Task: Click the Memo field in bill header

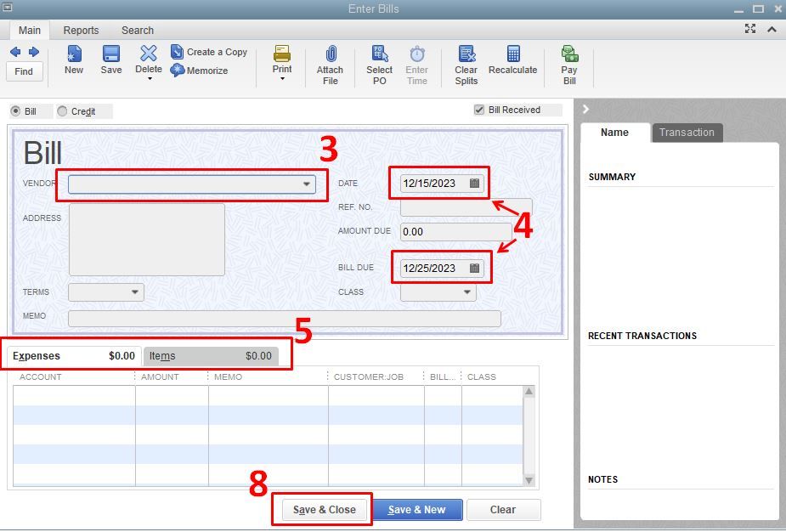Action: 284,319
